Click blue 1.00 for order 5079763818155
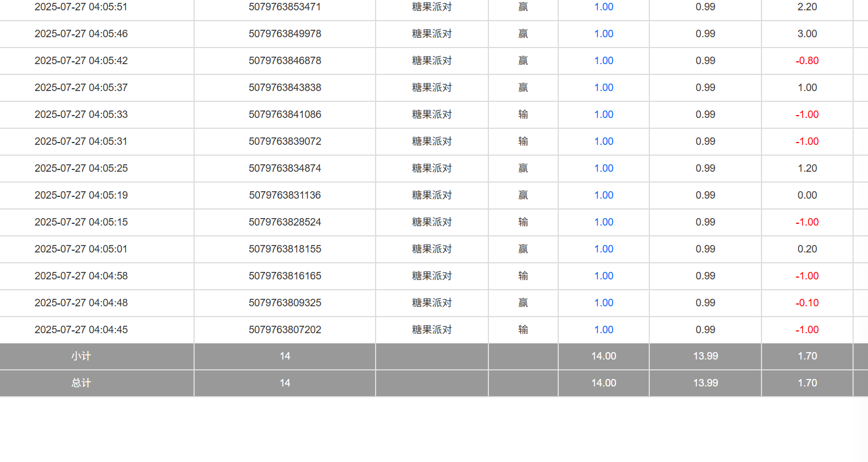Viewport: 868px width, 462px height. (x=603, y=249)
